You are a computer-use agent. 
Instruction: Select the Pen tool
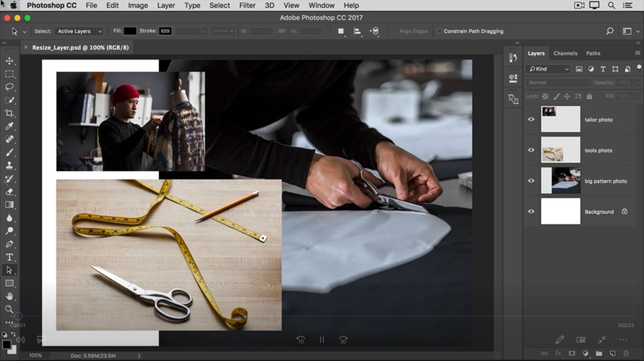9,244
